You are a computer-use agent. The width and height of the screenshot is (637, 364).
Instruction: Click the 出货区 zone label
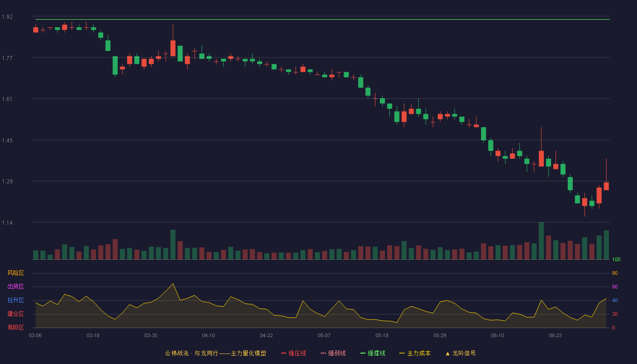pyautogui.click(x=15, y=287)
